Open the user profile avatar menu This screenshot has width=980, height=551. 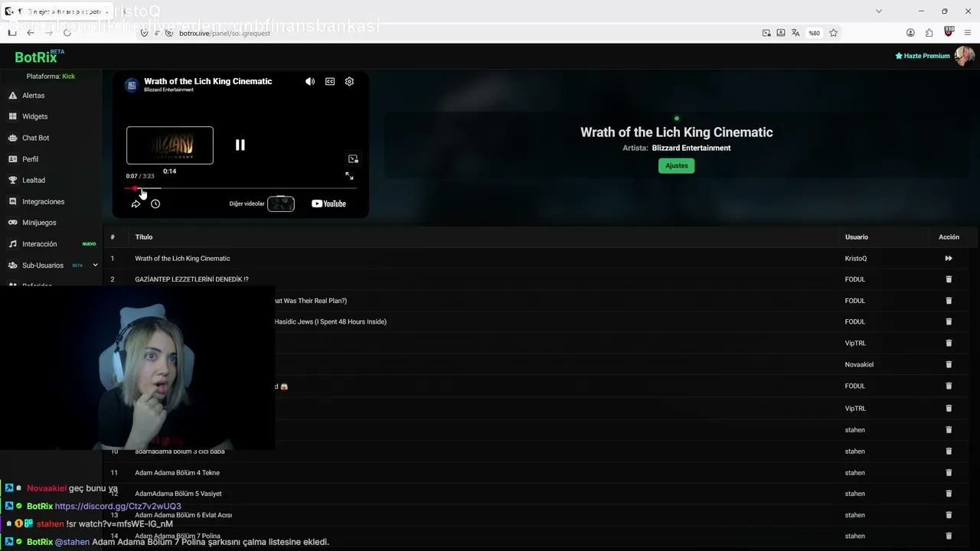964,56
